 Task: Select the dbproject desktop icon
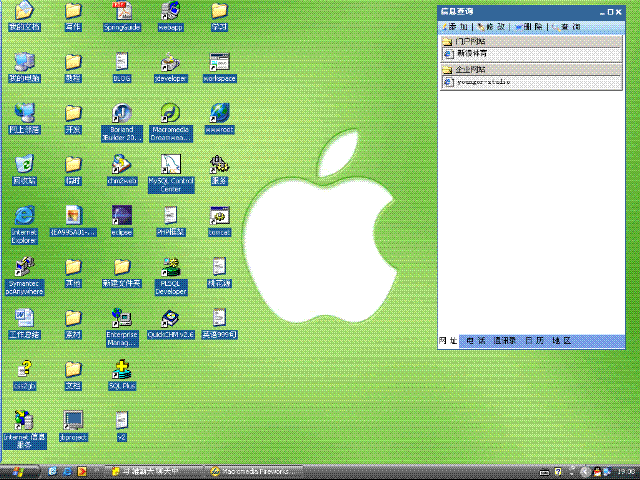point(73,426)
